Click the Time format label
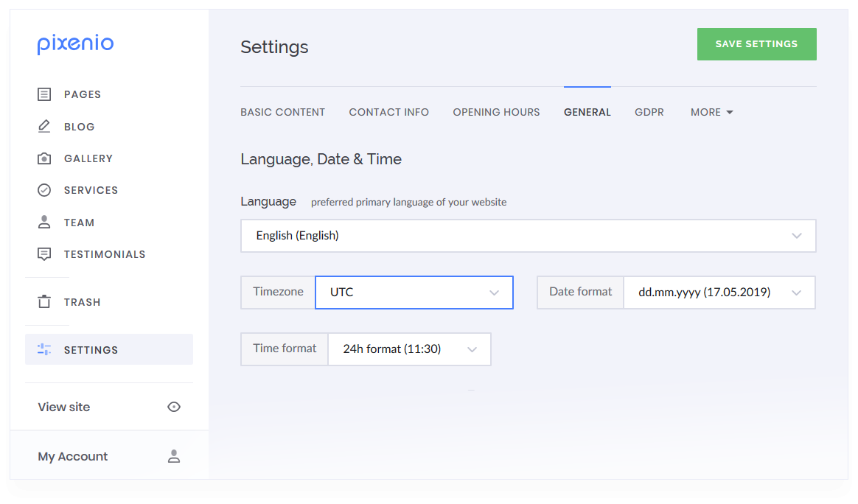The height and width of the screenshot is (504, 858). [285, 349]
